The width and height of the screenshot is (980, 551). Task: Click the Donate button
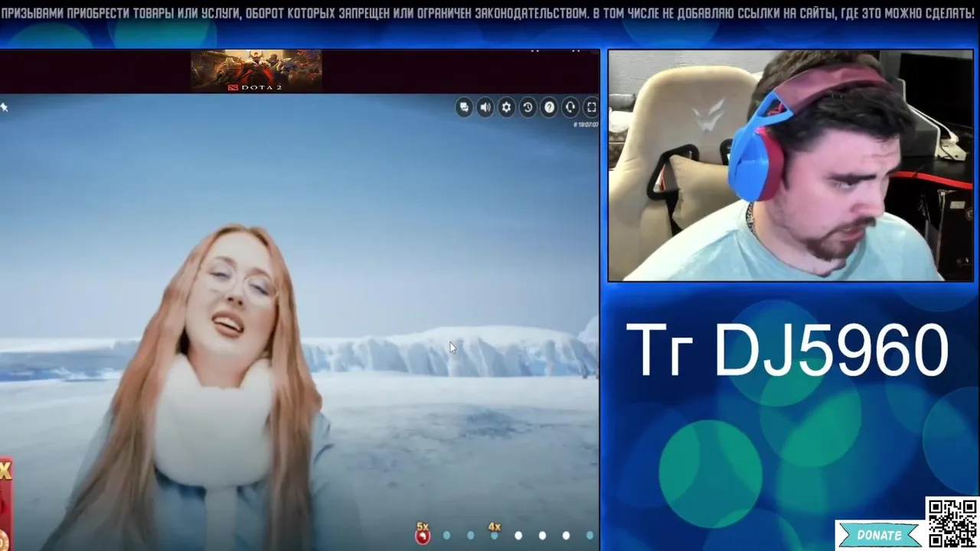[x=878, y=535]
